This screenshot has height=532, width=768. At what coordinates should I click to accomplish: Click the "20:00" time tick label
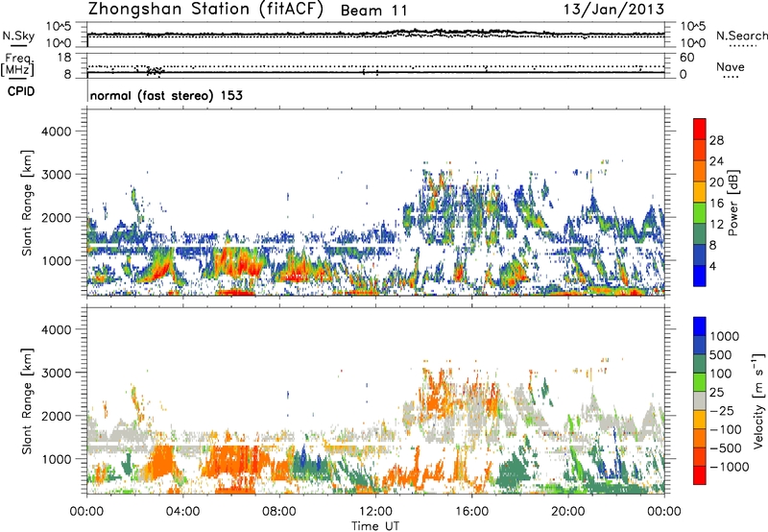tap(568, 512)
